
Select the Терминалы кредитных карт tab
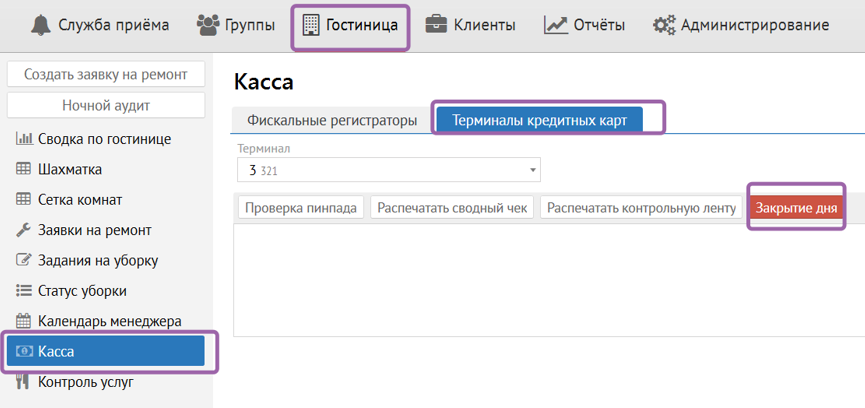[x=539, y=121]
